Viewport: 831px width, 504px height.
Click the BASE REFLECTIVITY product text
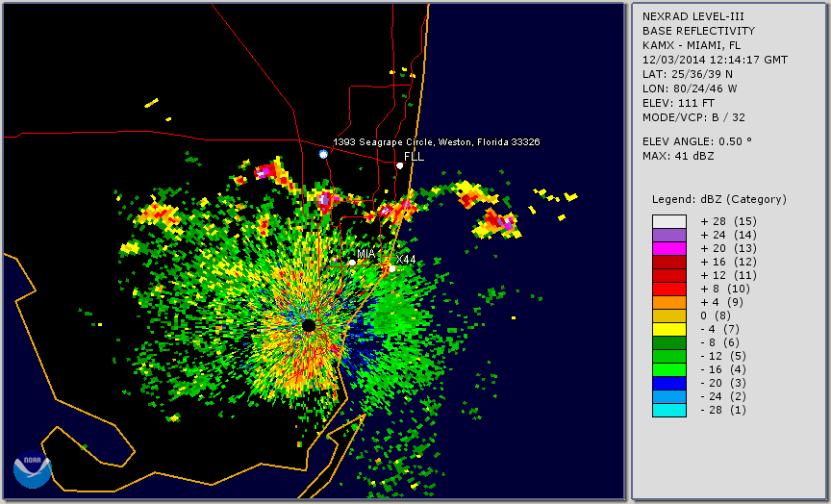698,31
